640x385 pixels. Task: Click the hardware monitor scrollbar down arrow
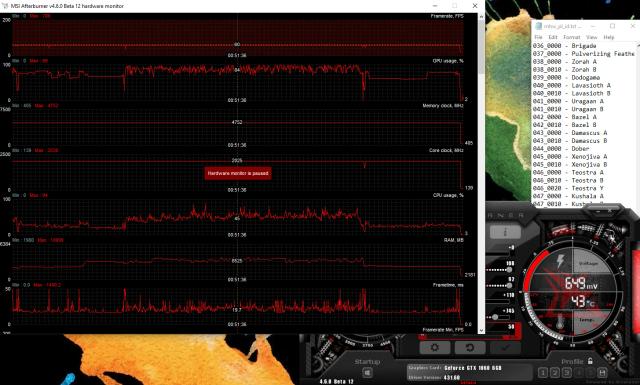tap(481, 330)
